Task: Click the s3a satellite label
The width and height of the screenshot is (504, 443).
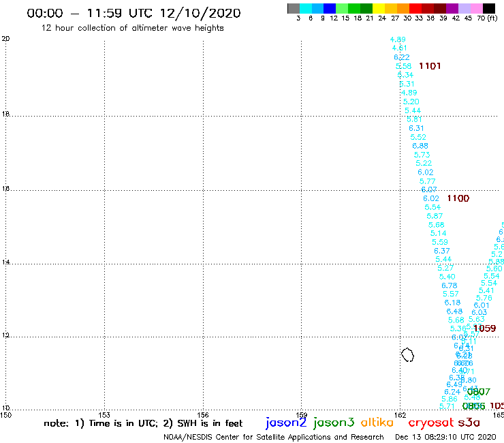Action: coord(469,423)
